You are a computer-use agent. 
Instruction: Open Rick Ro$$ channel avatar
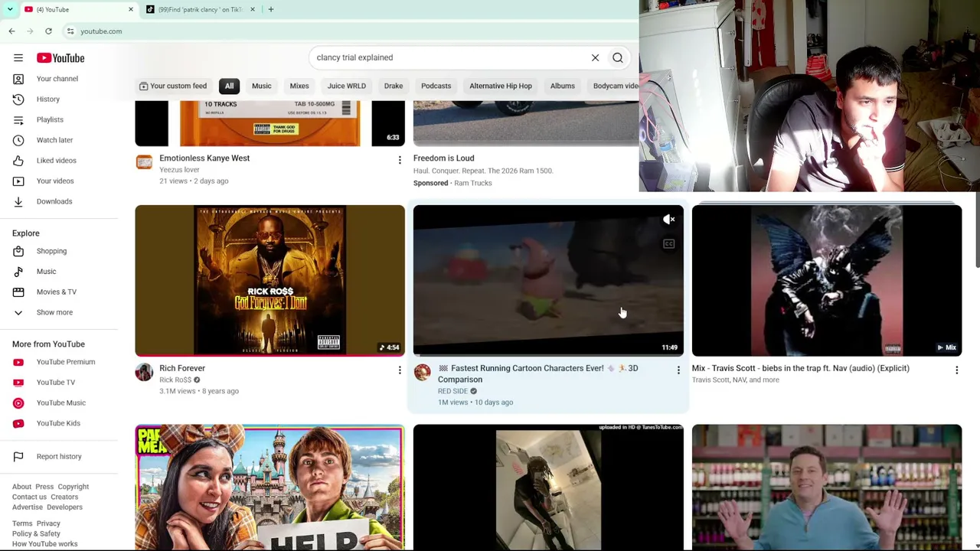(x=144, y=373)
